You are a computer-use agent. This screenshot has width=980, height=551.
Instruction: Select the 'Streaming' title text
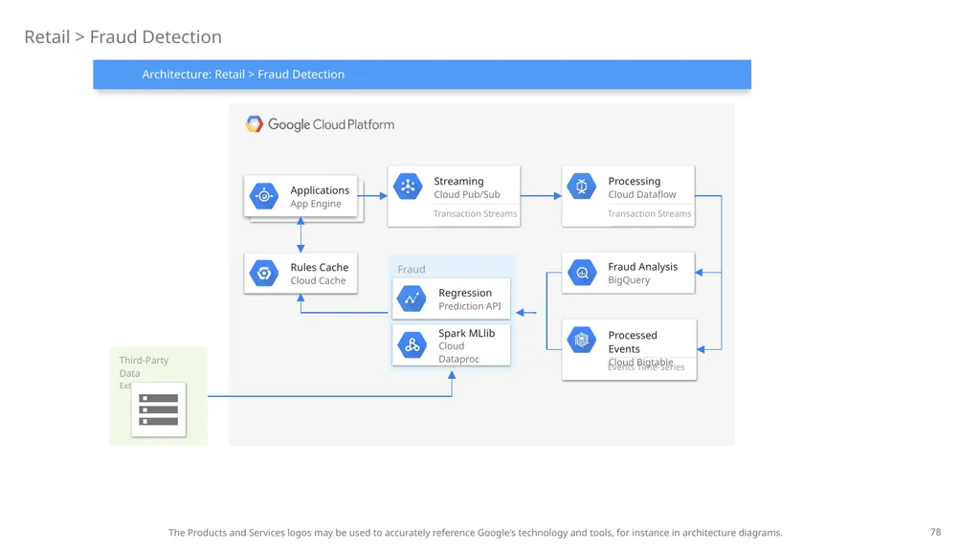[x=458, y=181]
